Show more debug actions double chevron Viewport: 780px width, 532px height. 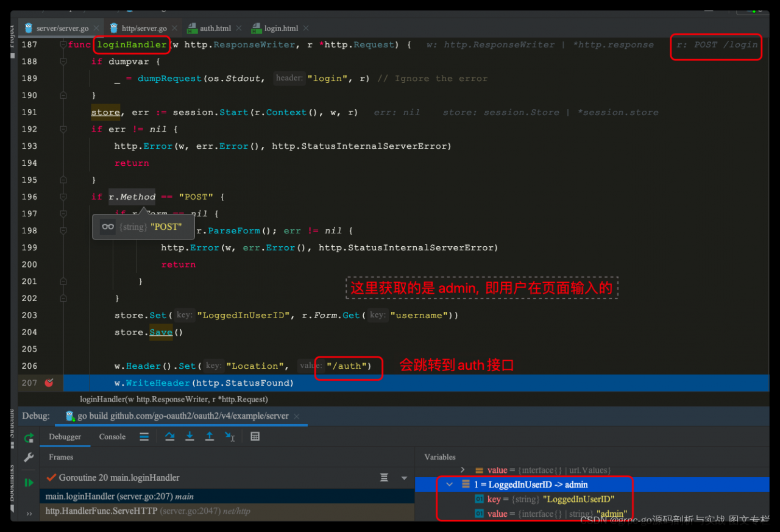pyautogui.click(x=29, y=514)
